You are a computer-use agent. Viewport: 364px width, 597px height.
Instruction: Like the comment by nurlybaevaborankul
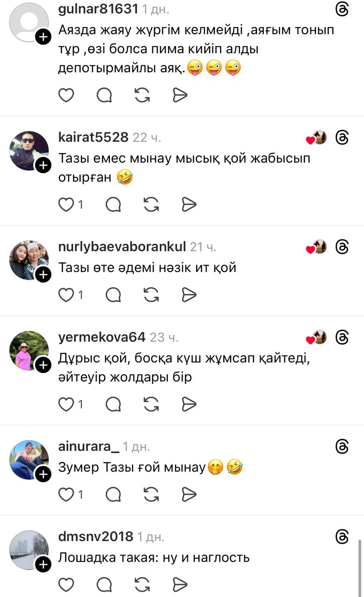tap(66, 295)
